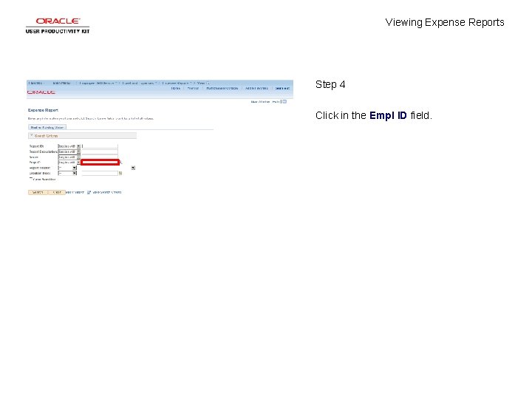Select the View breadcrumb item

point(201,83)
